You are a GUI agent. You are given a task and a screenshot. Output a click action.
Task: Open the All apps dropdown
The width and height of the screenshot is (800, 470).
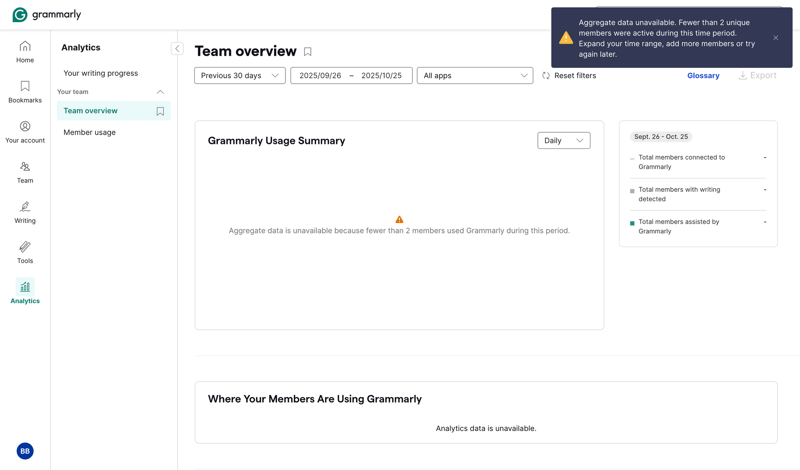[475, 76]
